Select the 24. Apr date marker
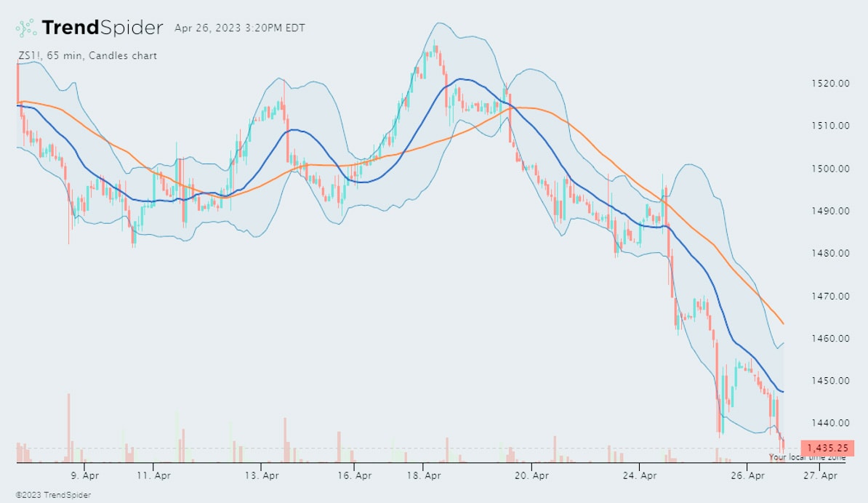This screenshot has height=503, width=868. pyautogui.click(x=640, y=476)
